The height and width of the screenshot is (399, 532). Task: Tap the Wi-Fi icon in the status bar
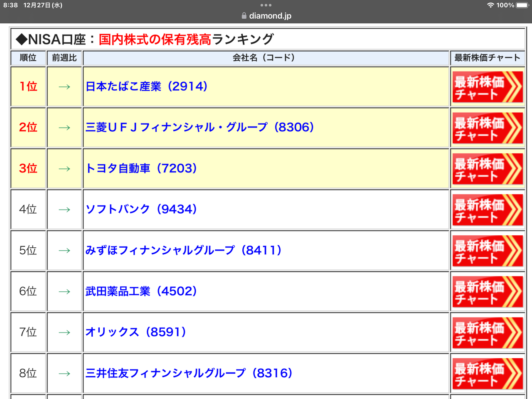click(x=491, y=5)
